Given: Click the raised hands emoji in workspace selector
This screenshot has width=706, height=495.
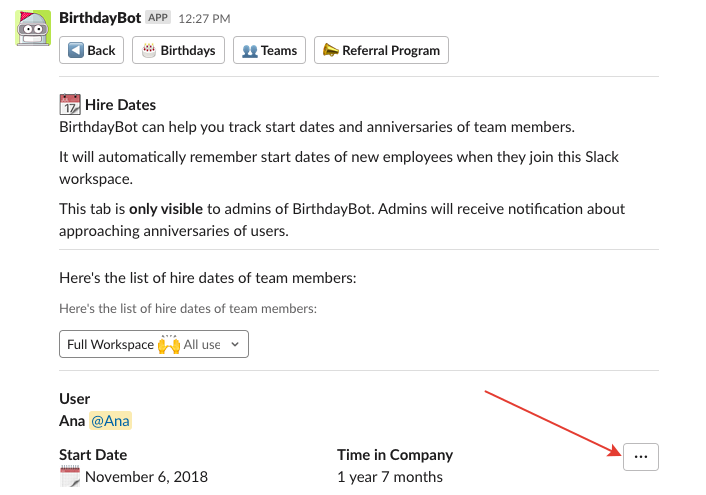Looking at the screenshot, I should [169, 344].
